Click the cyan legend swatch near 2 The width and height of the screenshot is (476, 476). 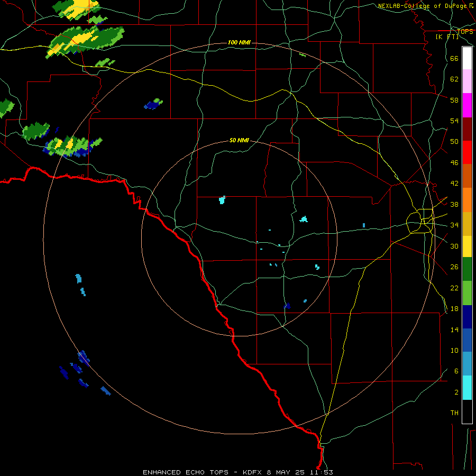(x=467, y=388)
